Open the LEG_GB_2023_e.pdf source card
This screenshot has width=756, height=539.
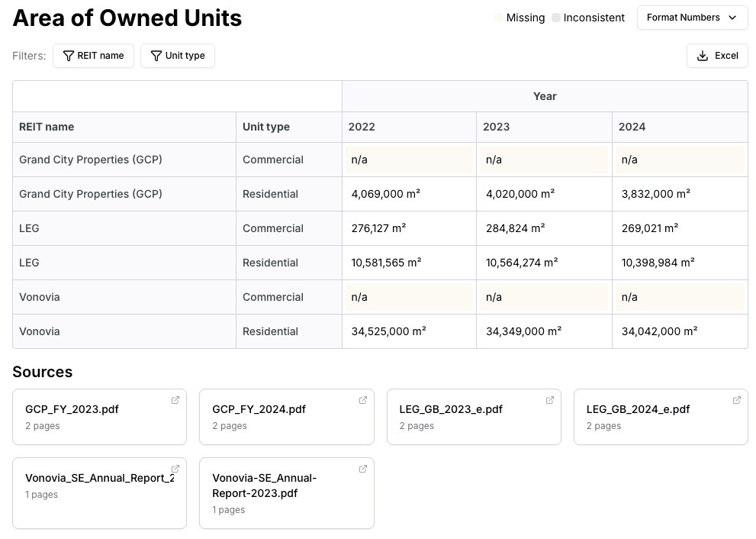tap(474, 417)
